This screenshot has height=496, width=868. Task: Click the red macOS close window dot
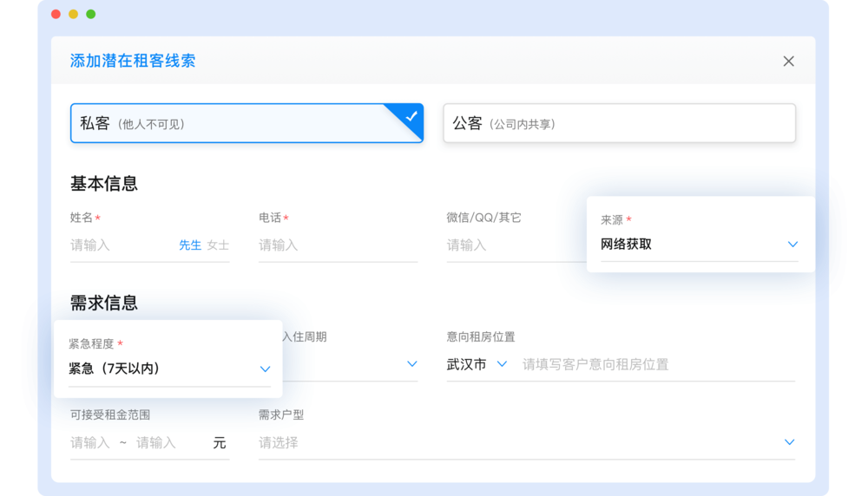(x=56, y=14)
